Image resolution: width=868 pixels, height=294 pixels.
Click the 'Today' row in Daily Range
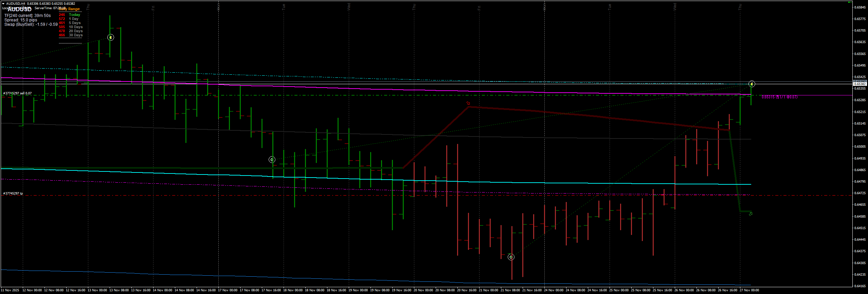click(x=74, y=15)
